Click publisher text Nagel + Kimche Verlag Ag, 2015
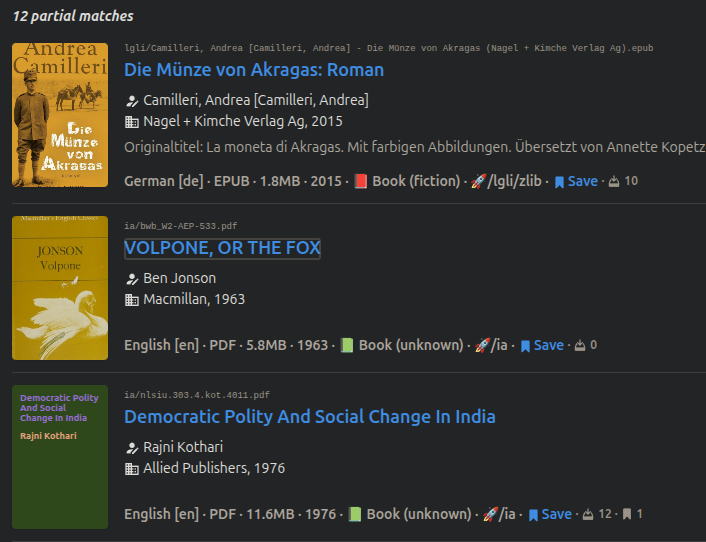 [x=243, y=122]
